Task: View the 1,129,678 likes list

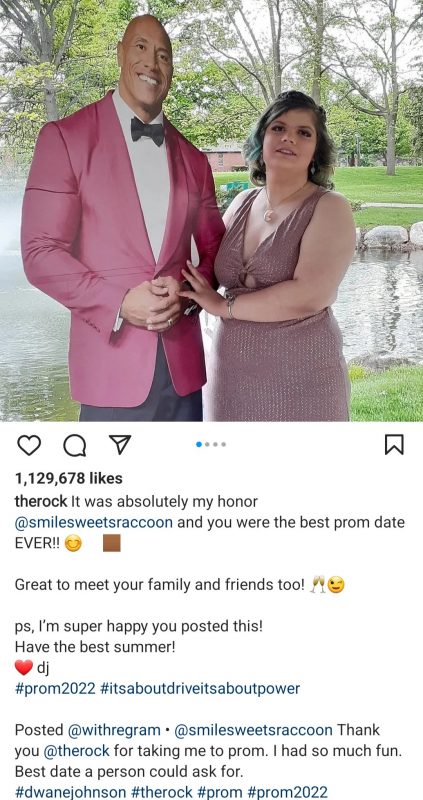Action: click(x=69, y=478)
